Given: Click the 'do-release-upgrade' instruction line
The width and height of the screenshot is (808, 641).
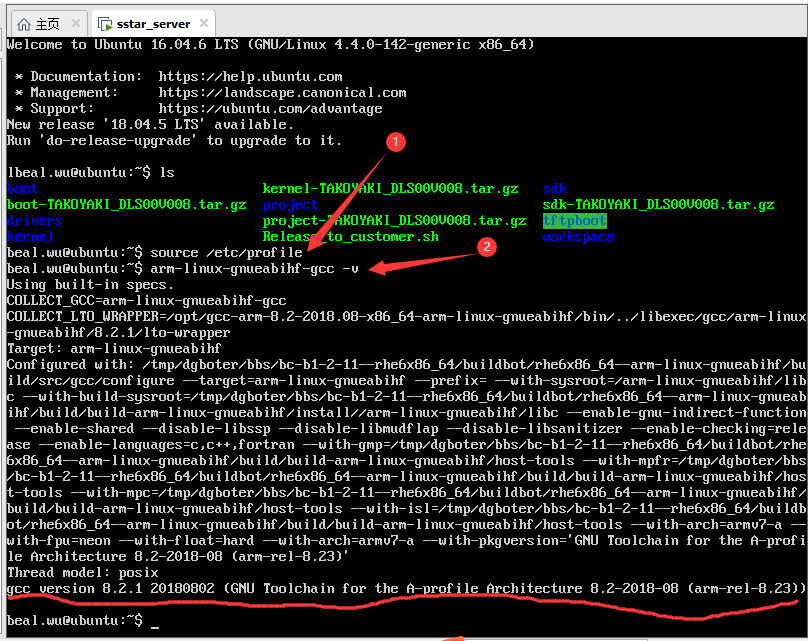Looking at the screenshot, I should click(174, 141).
